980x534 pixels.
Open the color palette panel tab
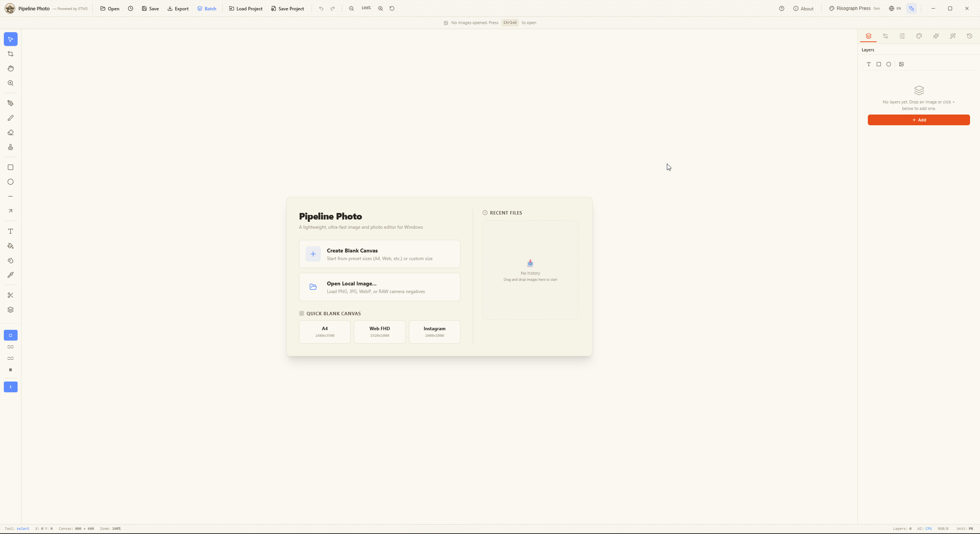(919, 36)
